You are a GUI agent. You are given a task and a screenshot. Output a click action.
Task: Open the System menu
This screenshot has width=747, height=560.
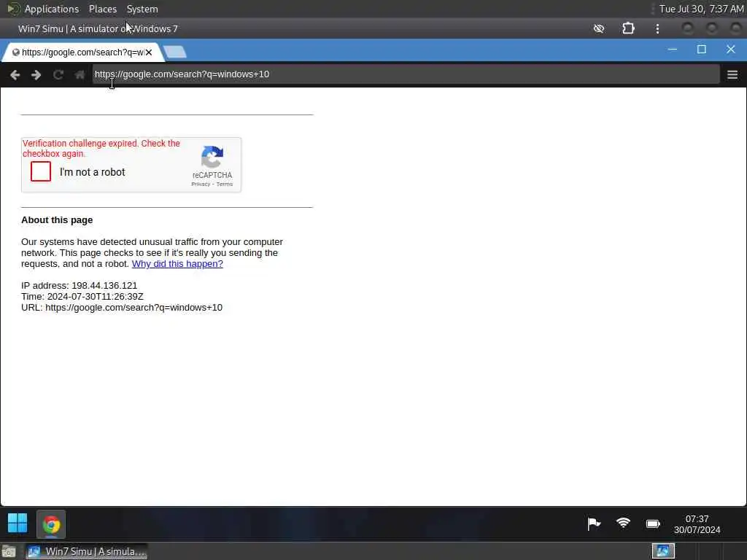click(x=142, y=9)
